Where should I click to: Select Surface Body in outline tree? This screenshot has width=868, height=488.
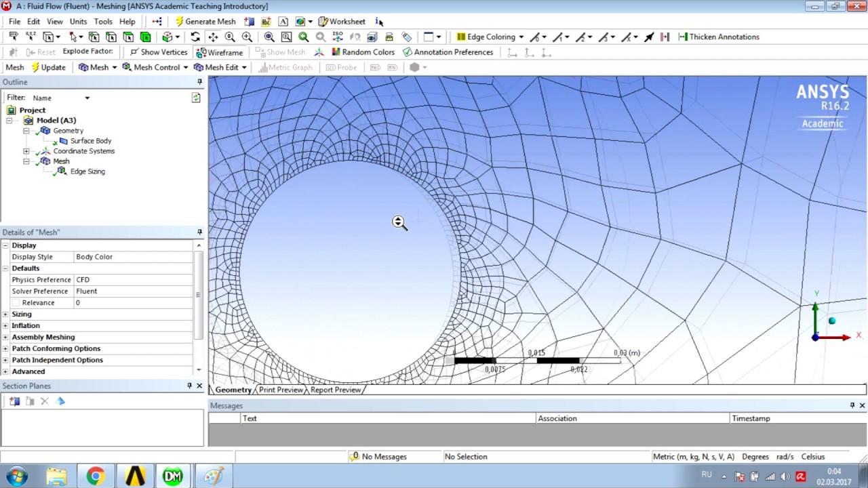[x=91, y=141]
